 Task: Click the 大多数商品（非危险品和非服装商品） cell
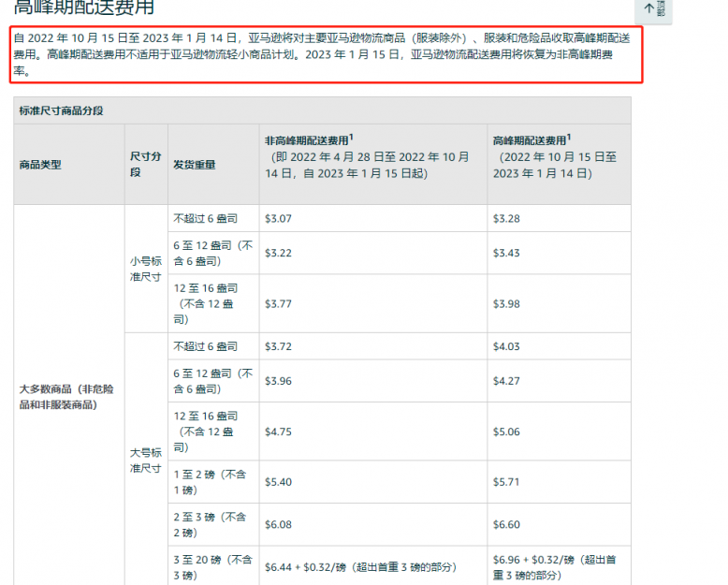(x=68, y=397)
